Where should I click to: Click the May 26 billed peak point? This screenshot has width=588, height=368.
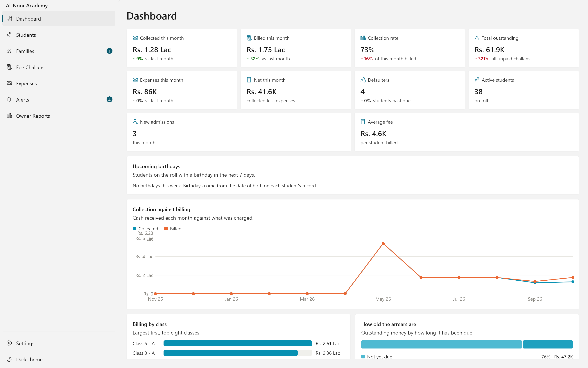tap(383, 243)
